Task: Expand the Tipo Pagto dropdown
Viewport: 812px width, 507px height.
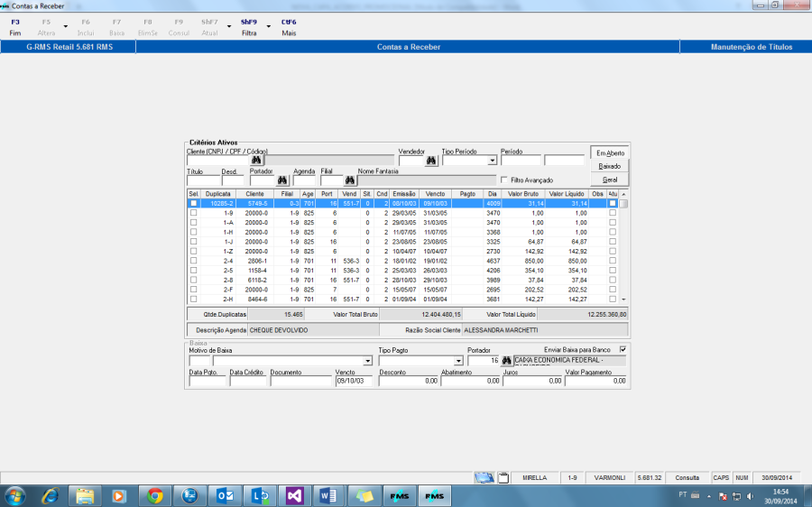Action: [x=458, y=361]
